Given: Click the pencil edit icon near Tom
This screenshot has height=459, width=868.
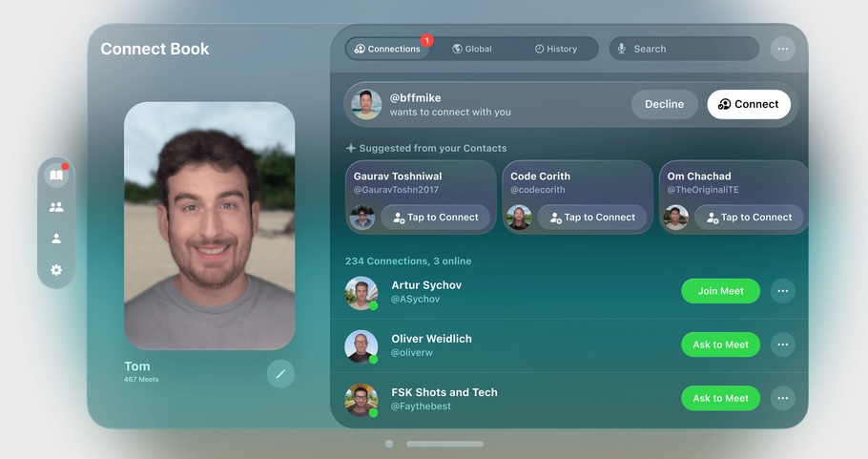Looking at the screenshot, I should pyautogui.click(x=280, y=374).
